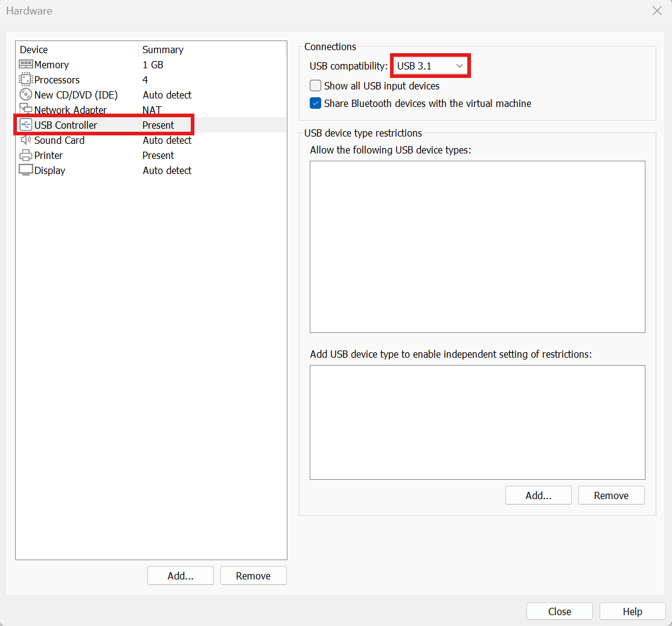Select the Display monitor icon
The width and height of the screenshot is (672, 626).
point(26,170)
